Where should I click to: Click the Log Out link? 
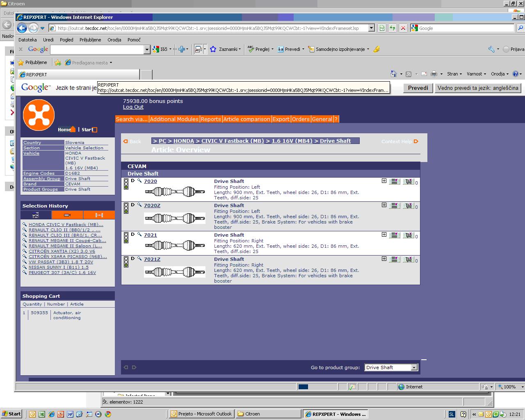click(x=133, y=107)
